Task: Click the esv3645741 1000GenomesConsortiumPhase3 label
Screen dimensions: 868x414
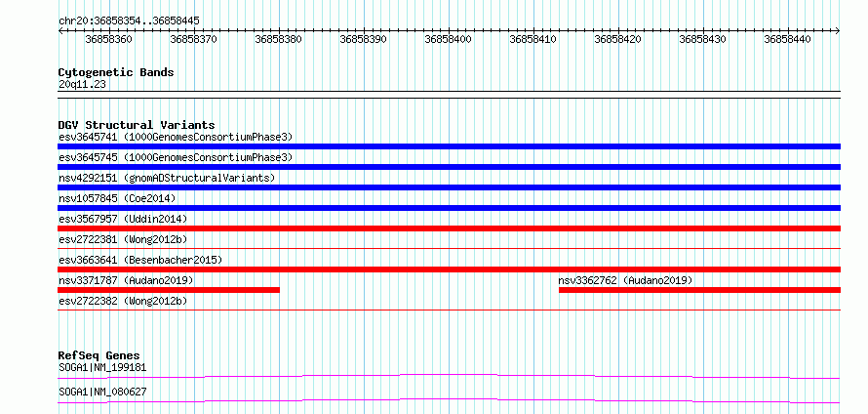Action: click(x=176, y=137)
